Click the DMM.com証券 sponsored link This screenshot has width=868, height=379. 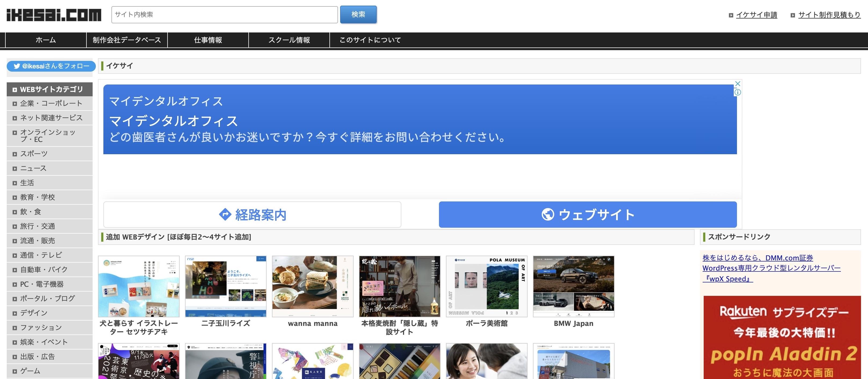tap(757, 258)
